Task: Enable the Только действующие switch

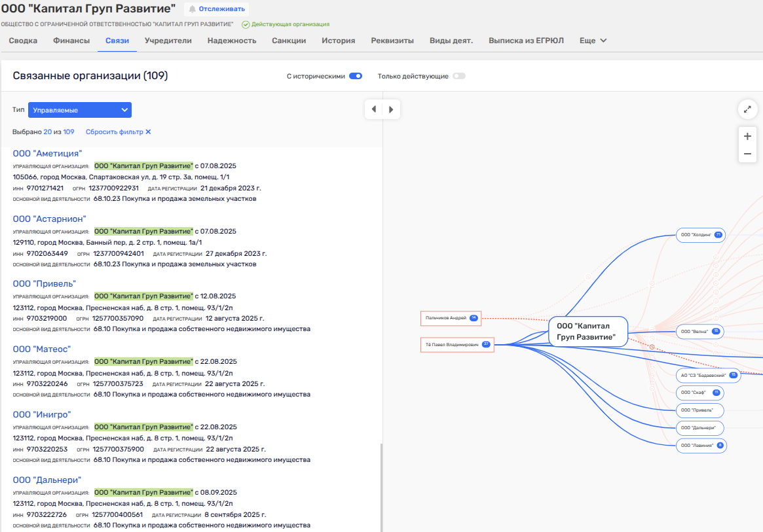Action: pyautogui.click(x=458, y=76)
